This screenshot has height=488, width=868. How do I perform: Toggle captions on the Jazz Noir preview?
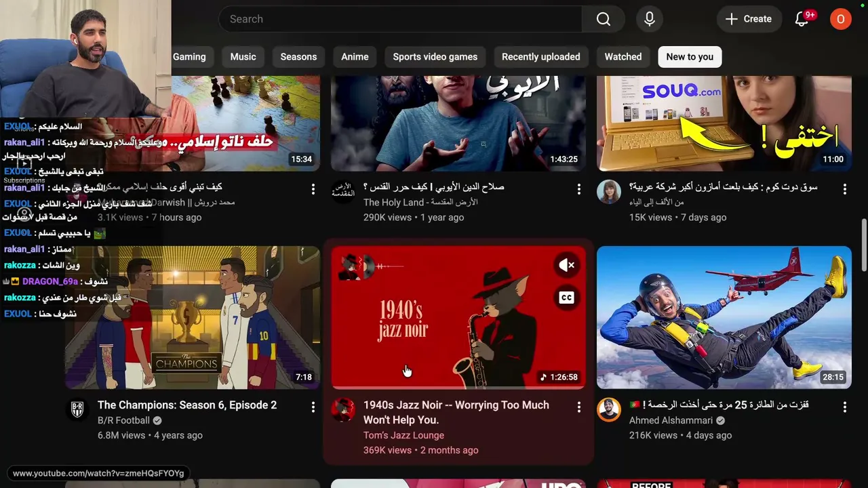(566, 298)
